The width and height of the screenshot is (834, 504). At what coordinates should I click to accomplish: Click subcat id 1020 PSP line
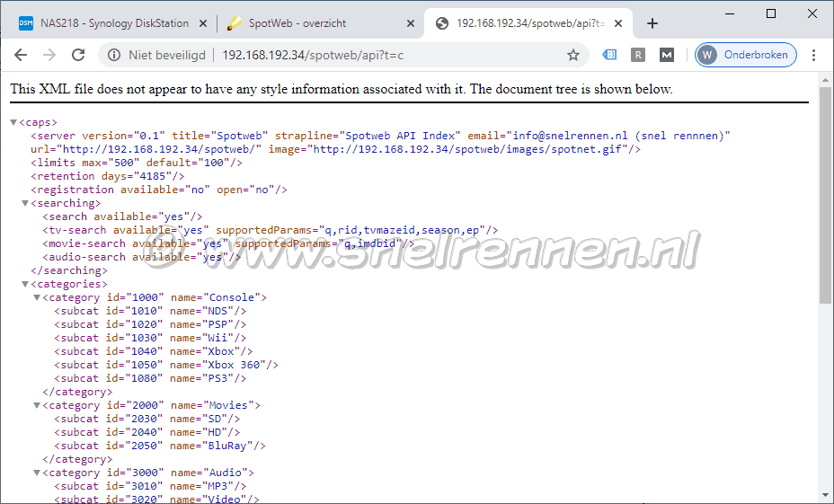(x=150, y=324)
